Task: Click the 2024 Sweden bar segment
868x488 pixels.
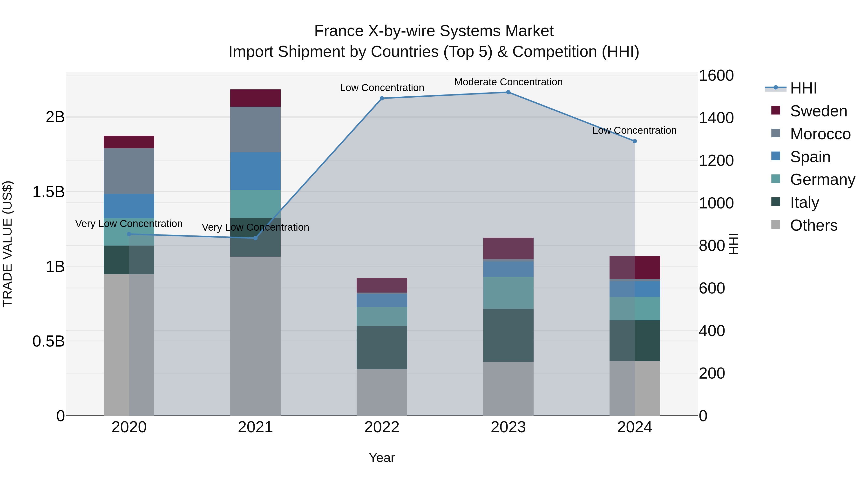Action: (x=635, y=267)
